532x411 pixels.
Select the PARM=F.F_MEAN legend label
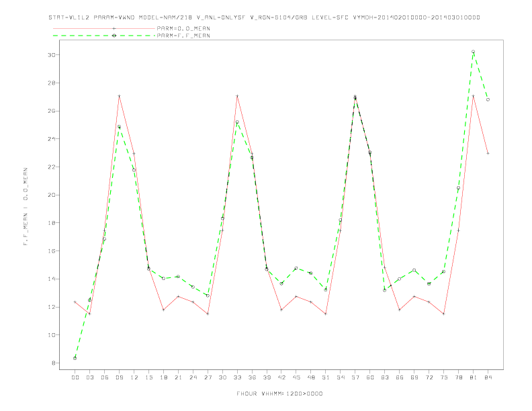point(183,36)
